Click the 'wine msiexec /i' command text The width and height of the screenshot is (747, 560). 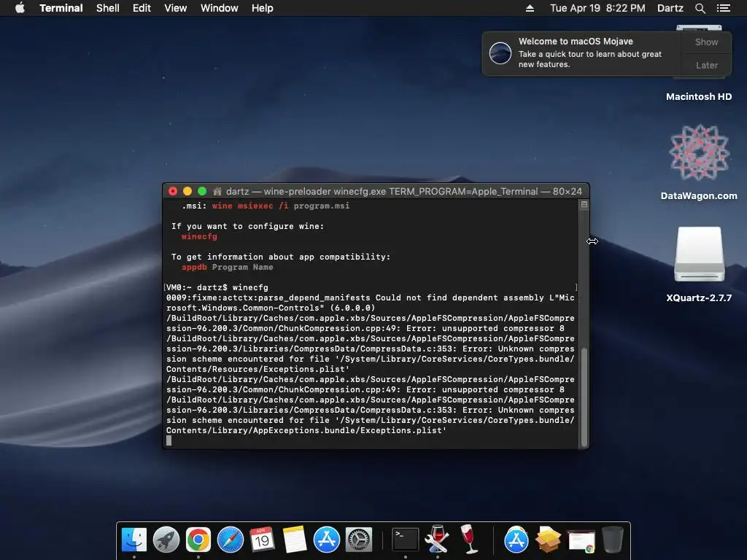(250, 206)
